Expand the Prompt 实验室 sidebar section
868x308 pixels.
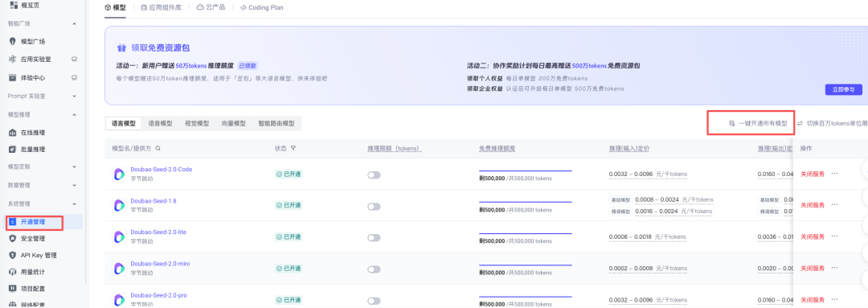(x=74, y=96)
